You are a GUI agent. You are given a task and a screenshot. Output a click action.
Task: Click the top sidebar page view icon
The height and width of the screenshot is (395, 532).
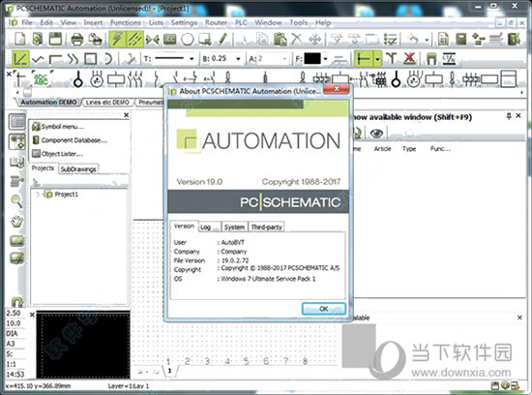point(17,121)
